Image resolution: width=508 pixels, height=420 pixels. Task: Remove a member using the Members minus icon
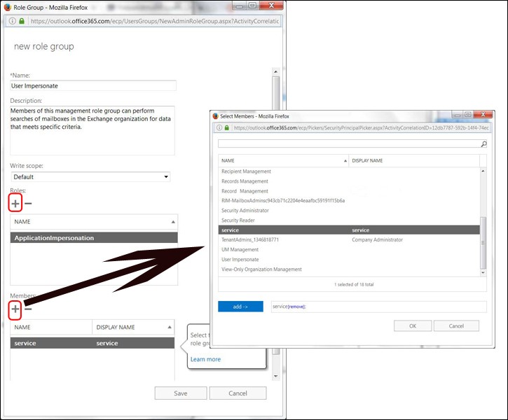28,309
